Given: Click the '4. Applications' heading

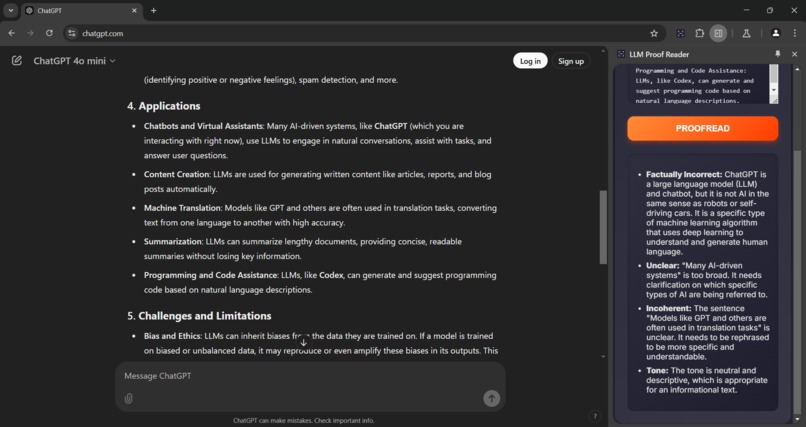Looking at the screenshot, I should coord(164,106).
